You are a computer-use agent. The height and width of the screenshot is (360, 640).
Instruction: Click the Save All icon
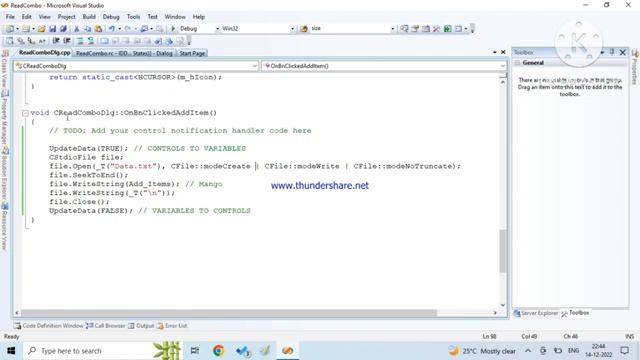[63, 29]
